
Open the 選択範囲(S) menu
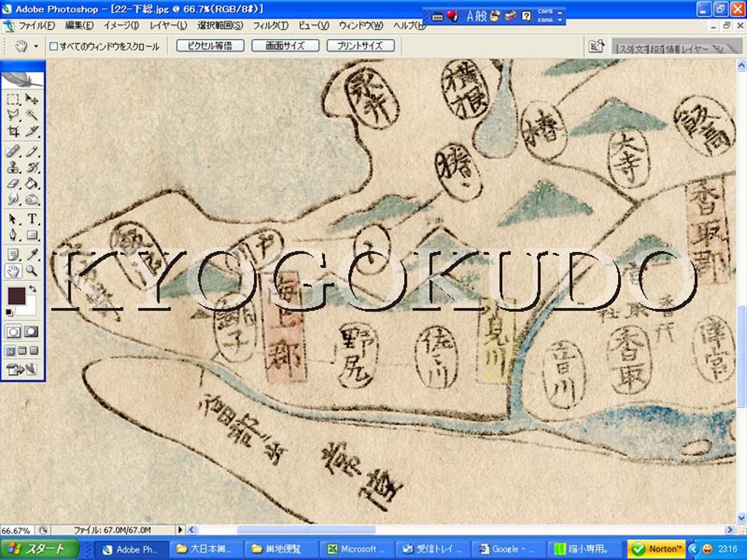click(x=220, y=26)
